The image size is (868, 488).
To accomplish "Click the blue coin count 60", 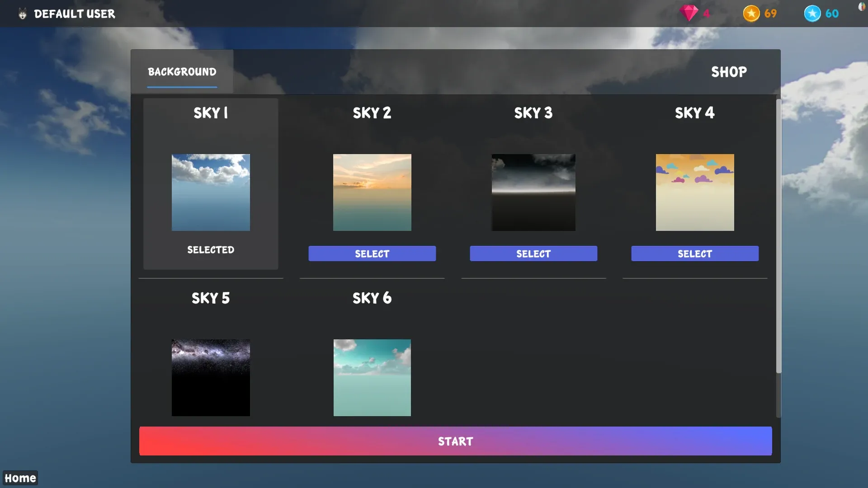I will coord(832,14).
